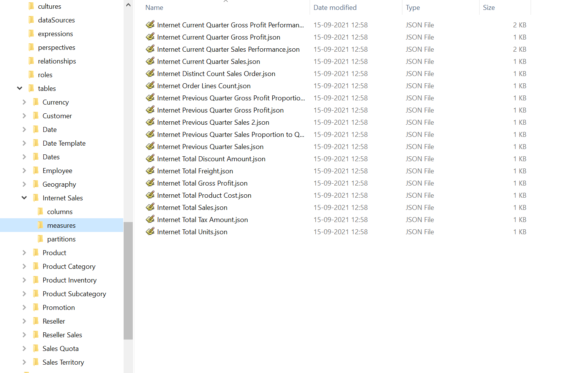Viewport: 588px width, 373px height.
Task: Click the measures folder icon in the sidebar
Action: coord(41,225)
